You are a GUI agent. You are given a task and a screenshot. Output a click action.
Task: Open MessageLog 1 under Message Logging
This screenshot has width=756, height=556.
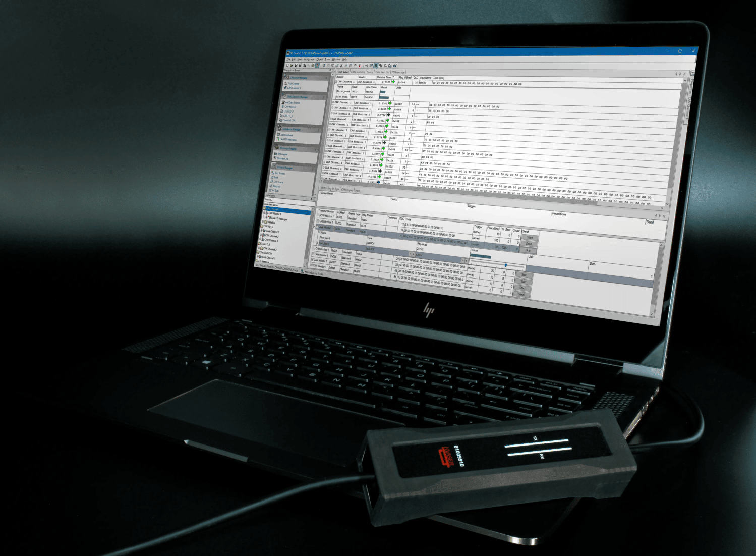tap(283, 158)
